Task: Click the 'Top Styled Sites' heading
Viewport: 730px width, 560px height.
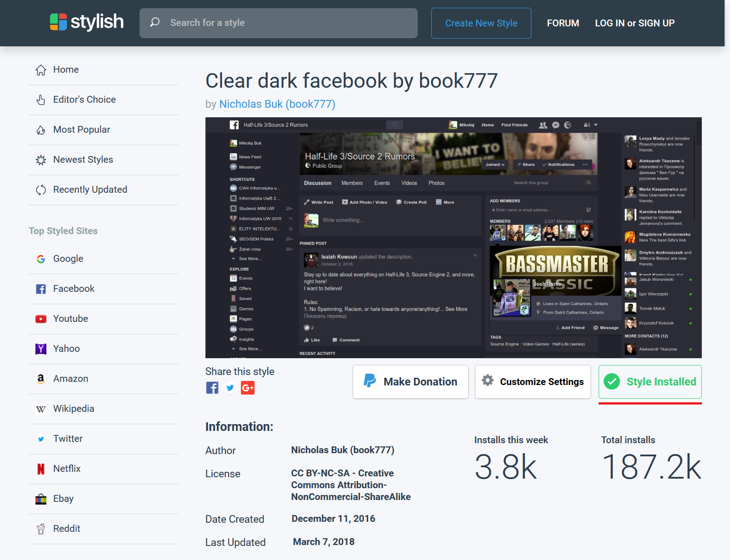Action: (x=63, y=231)
